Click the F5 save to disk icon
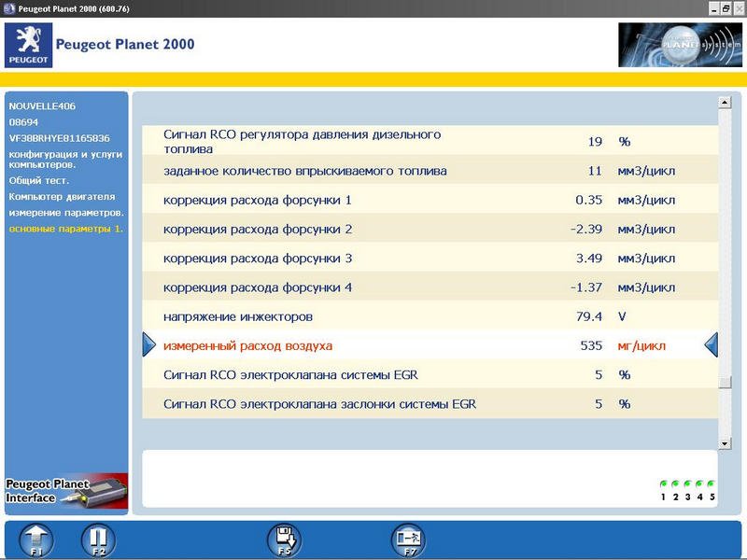This screenshot has width=747, height=560. [284, 539]
